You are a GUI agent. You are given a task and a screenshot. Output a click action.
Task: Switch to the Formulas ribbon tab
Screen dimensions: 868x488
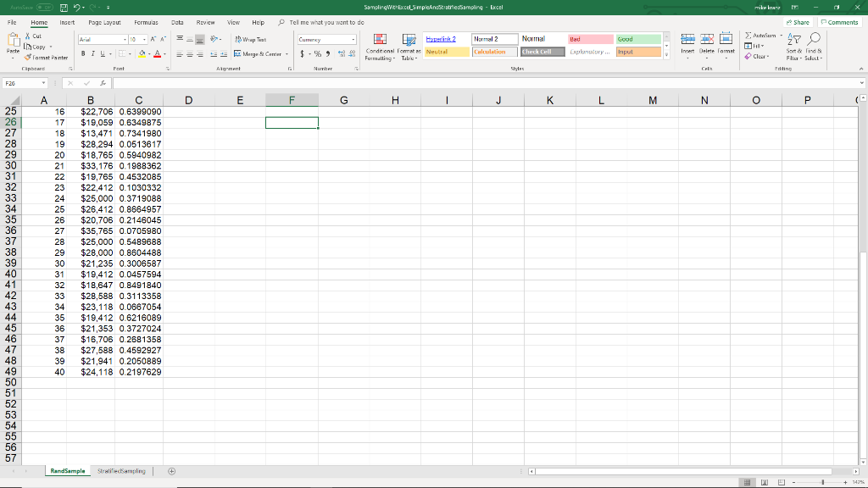(146, 23)
